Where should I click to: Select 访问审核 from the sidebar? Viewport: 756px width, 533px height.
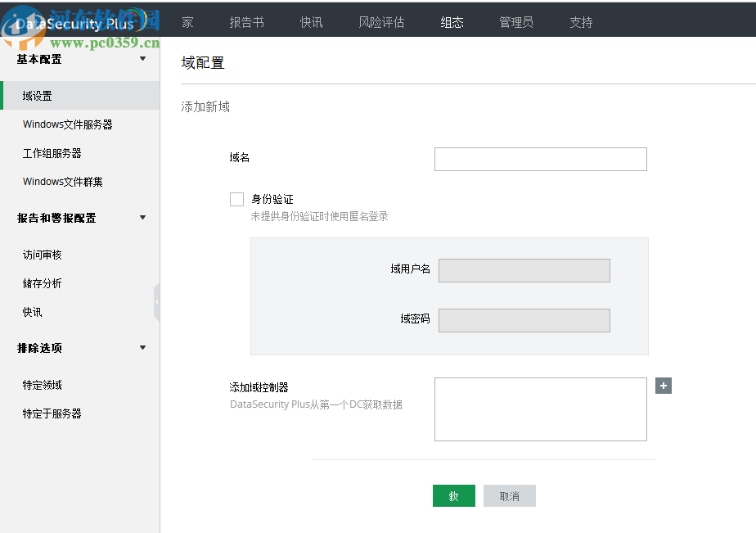coord(41,254)
